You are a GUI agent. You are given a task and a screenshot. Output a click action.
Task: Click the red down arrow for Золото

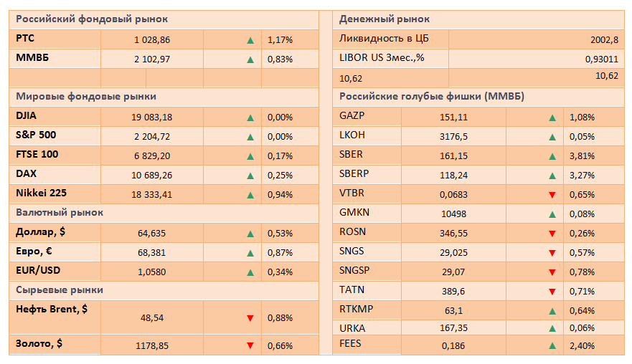250,346
